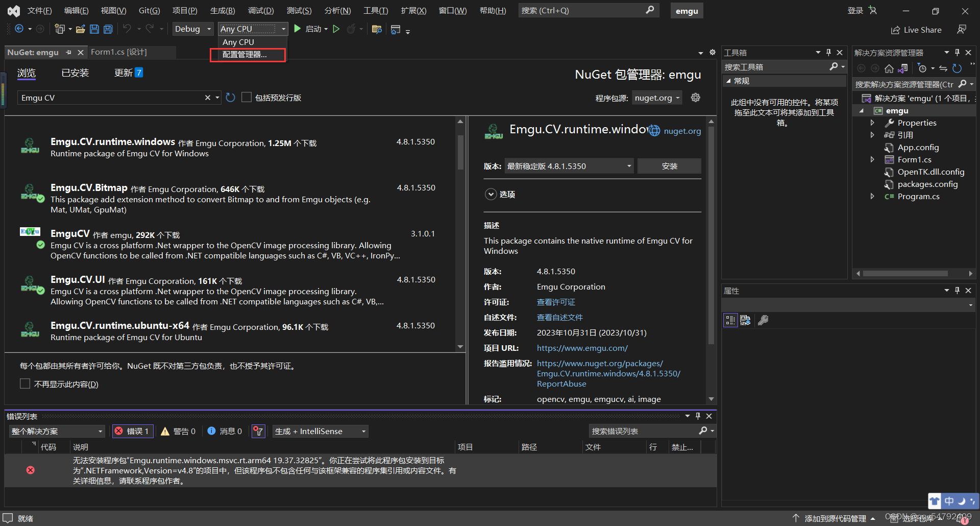This screenshot has height=526, width=980.
Task: Open the nuget.org package source dropdown
Action: click(x=656, y=98)
